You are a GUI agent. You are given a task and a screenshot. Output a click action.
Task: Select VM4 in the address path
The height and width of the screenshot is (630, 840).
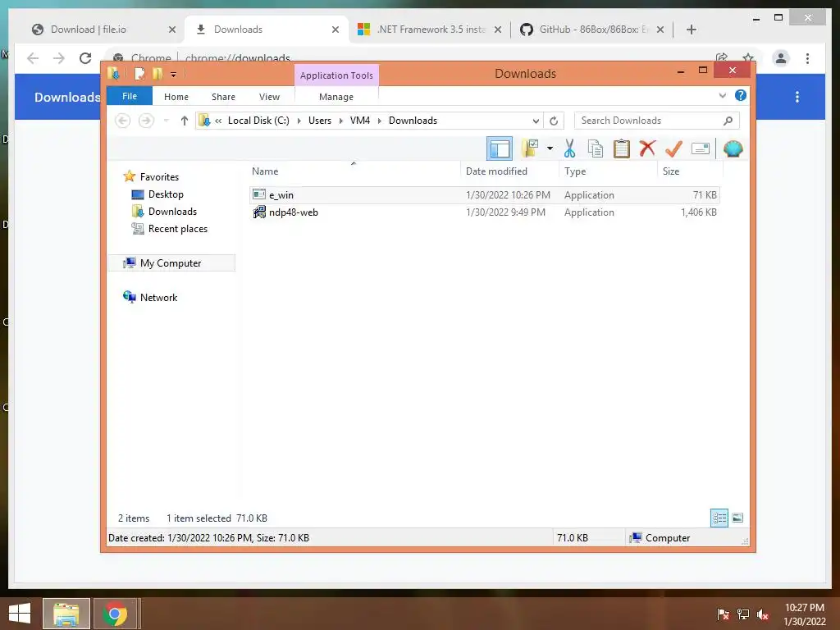[360, 121]
